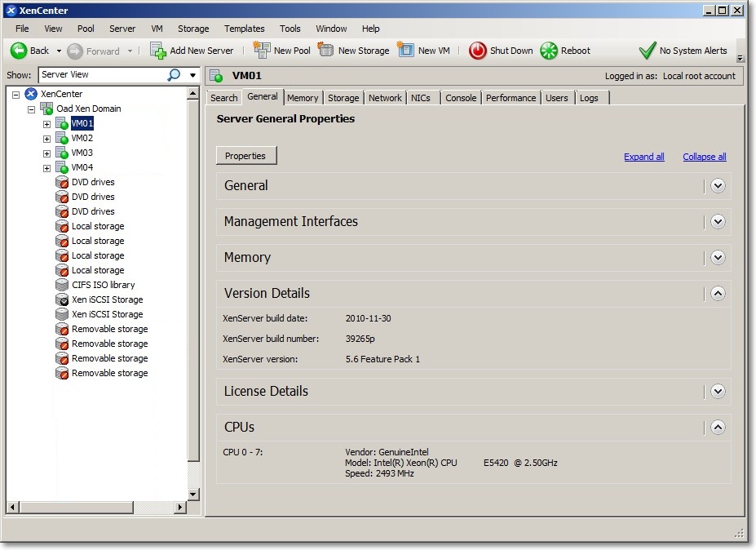Open the Tools menu
Viewport: 756px width, 550px height.
[x=290, y=29]
